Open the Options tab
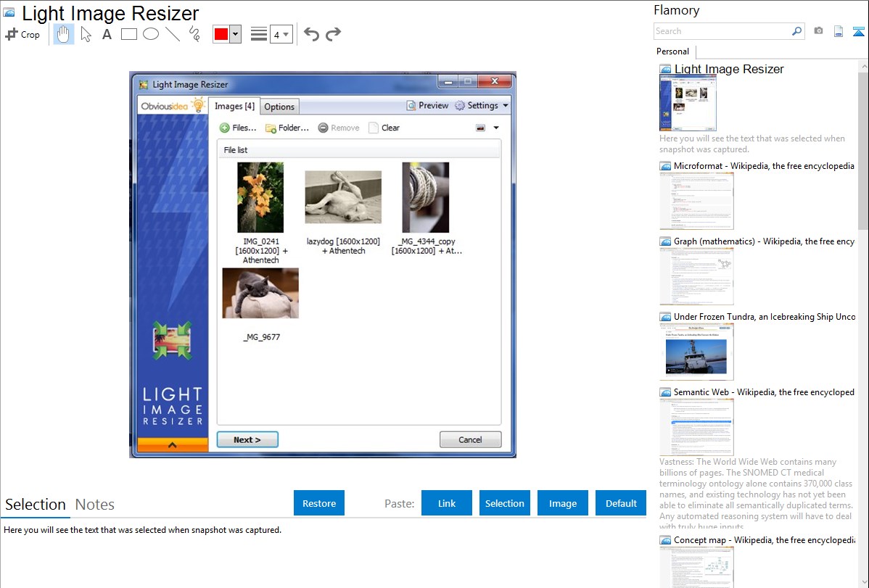Image resolution: width=869 pixels, height=588 pixels. 279,107
